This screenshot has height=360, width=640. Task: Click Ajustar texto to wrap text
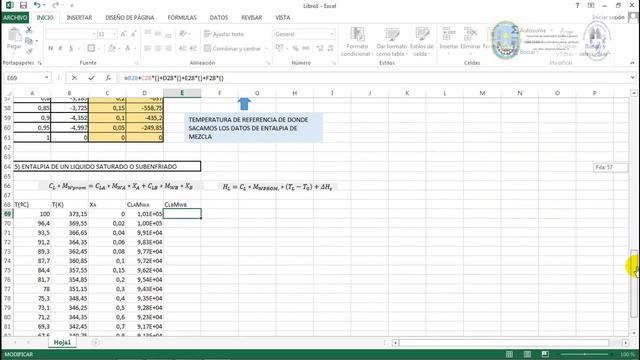click(224, 34)
